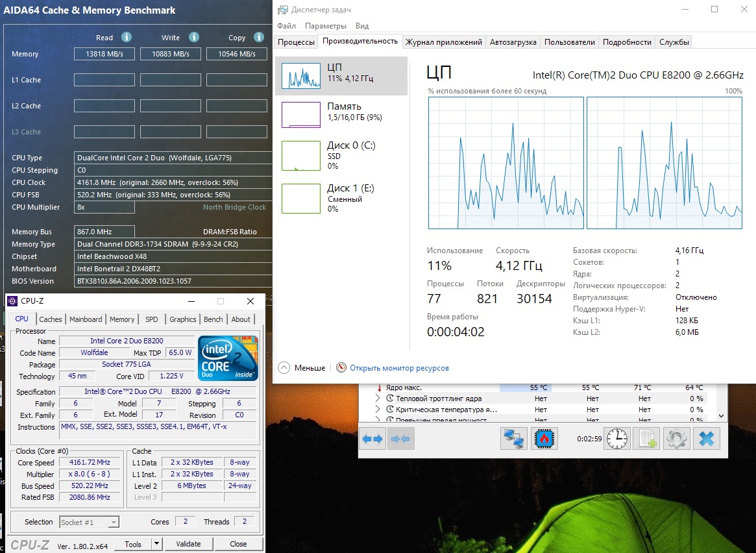This screenshot has width=756, height=553.
Task: Click the Write info icon in AIDA64
Action: (194, 37)
